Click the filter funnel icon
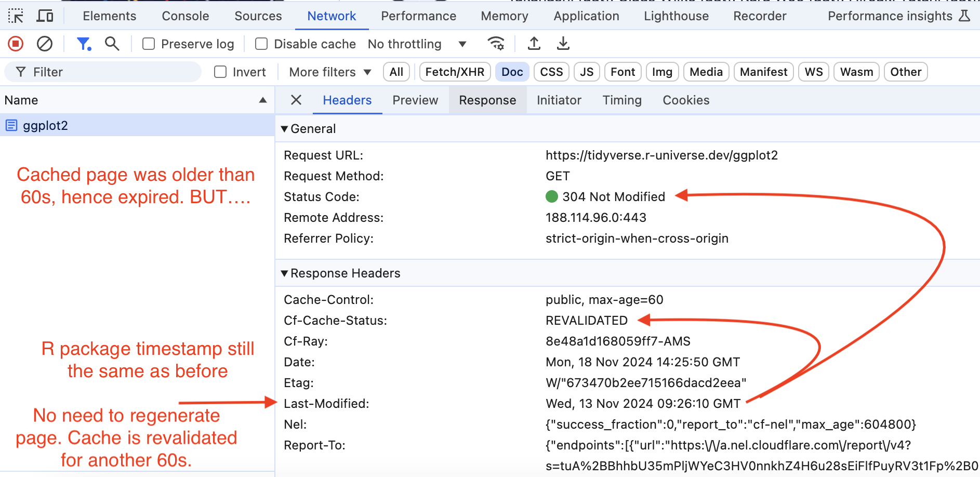The image size is (980, 477). 84,44
